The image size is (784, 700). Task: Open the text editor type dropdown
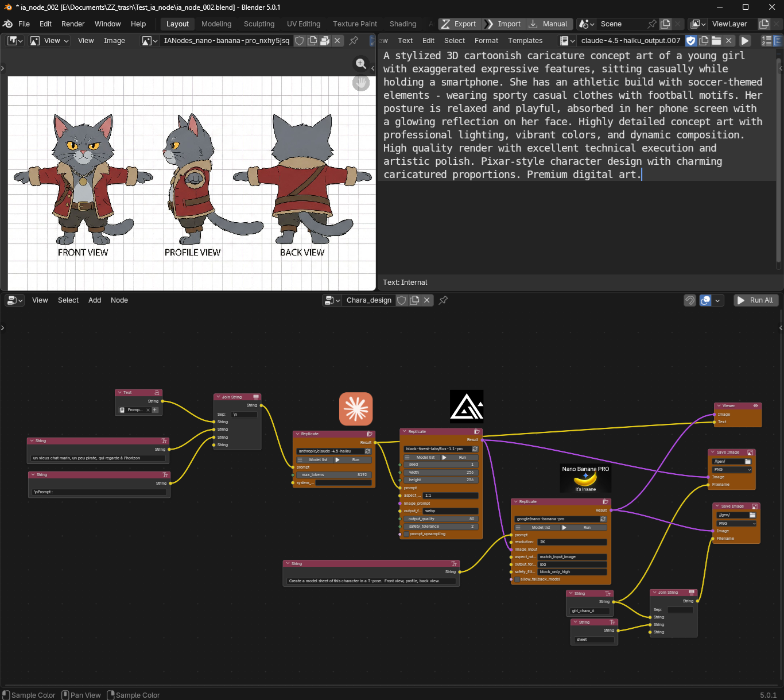[567, 41]
